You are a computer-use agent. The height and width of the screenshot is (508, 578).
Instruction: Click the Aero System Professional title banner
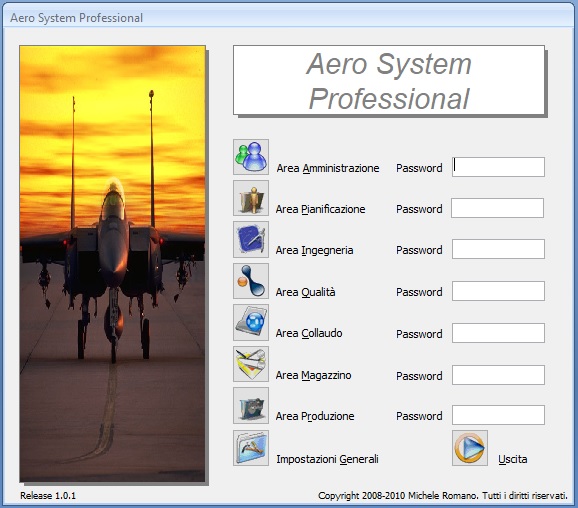pos(389,80)
